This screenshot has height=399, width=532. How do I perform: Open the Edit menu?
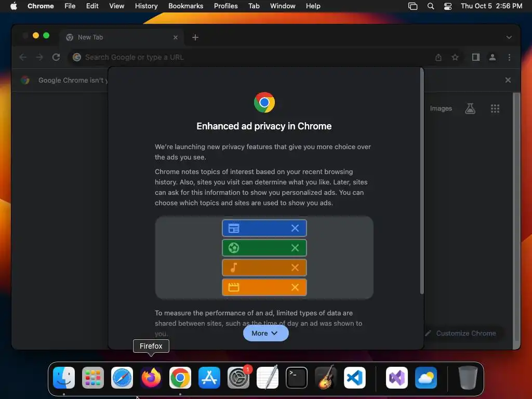92,6
